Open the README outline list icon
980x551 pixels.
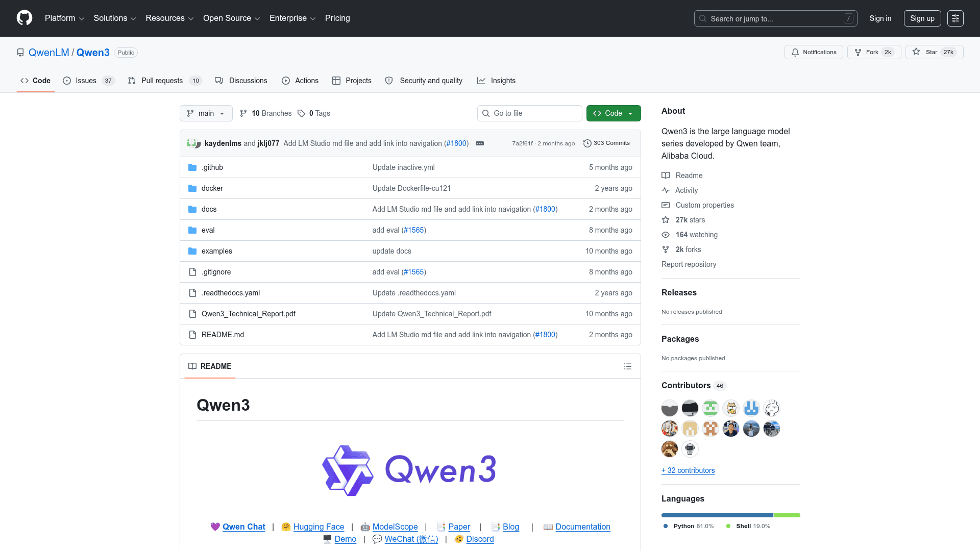click(x=628, y=366)
